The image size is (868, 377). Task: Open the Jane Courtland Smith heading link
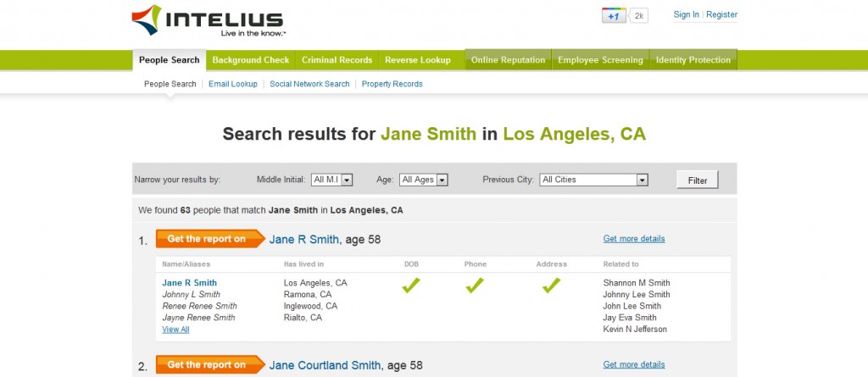point(325,365)
